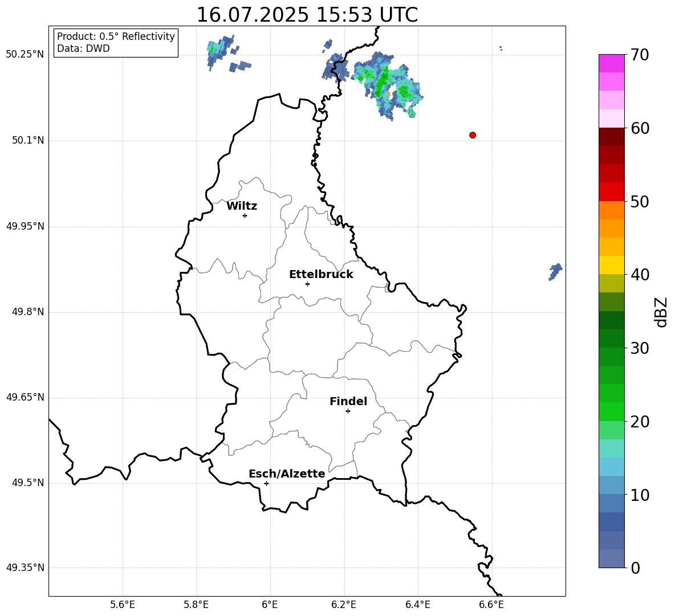Click the Esch/Alzette station marker cross
The image size is (675, 616).
point(266,483)
